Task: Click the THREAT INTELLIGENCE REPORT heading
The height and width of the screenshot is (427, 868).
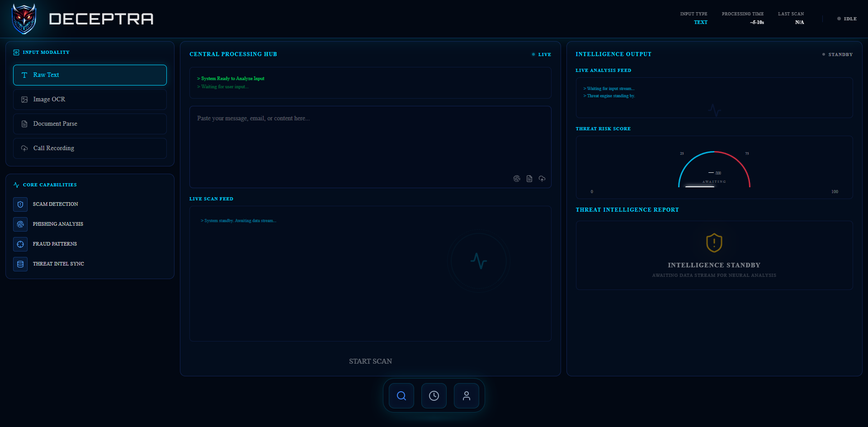Action: click(x=627, y=210)
